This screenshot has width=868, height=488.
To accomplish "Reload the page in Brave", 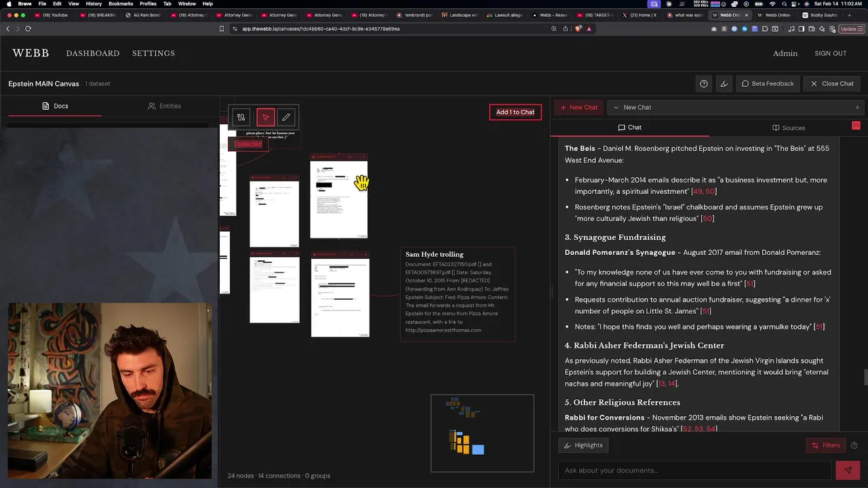I will pyautogui.click(x=28, y=28).
